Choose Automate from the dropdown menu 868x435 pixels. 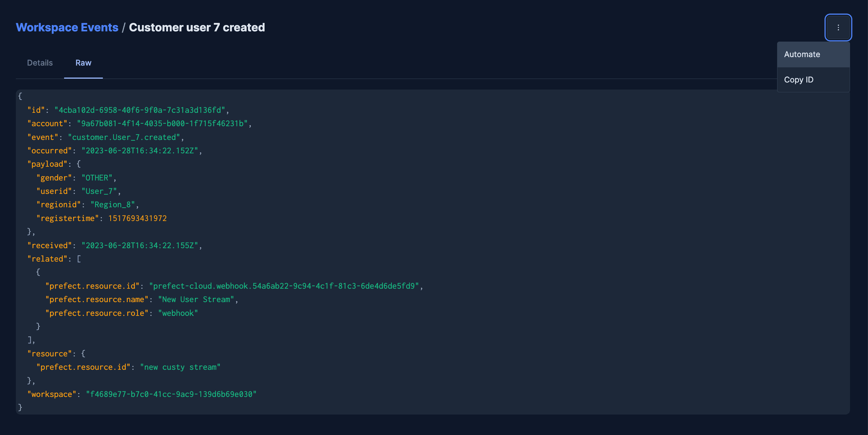[802, 54]
